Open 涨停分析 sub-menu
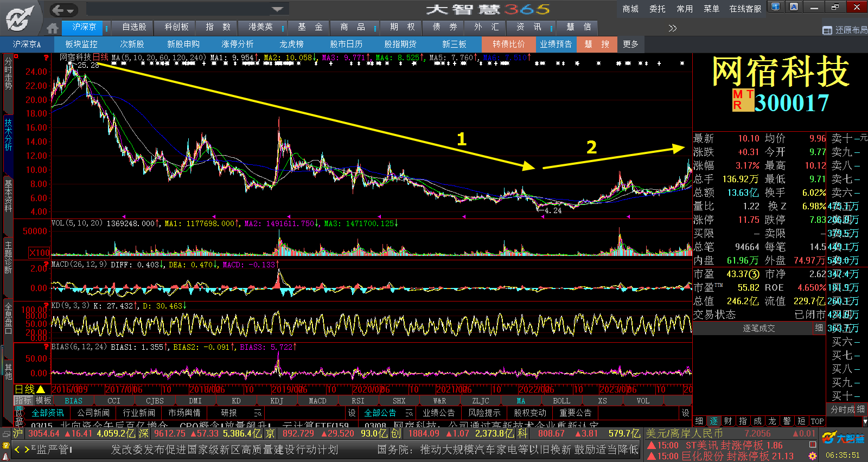Image resolution: width=868 pixels, height=462 pixels. 238,44
